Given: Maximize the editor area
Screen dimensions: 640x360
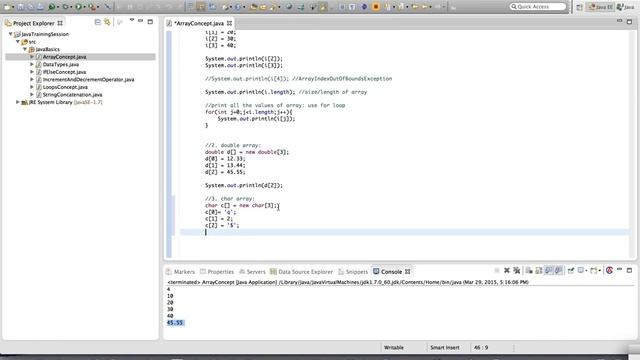Looking at the screenshot, I should [x=629, y=22].
